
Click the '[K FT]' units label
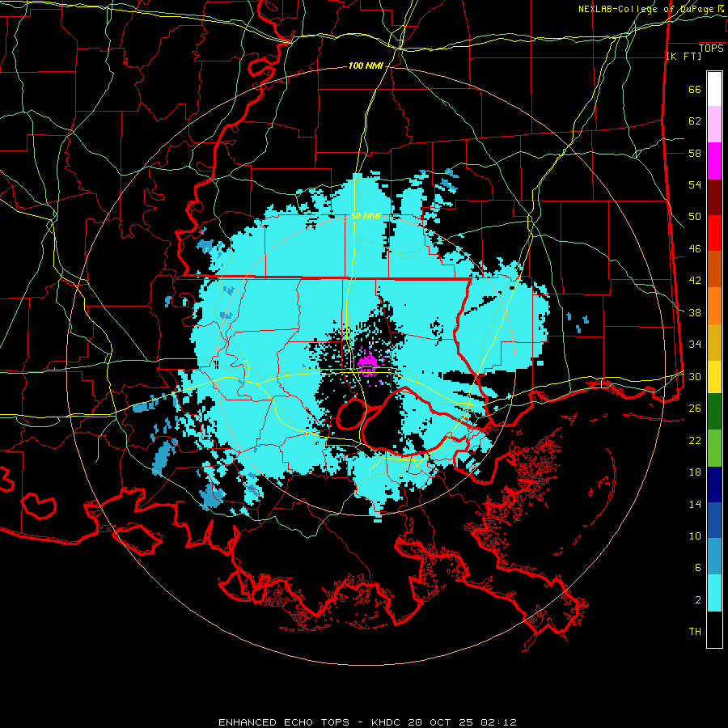pos(684,56)
